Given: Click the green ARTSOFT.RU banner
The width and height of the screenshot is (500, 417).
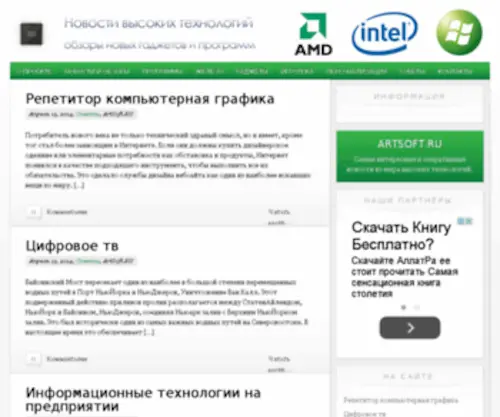Looking at the screenshot, I should pos(410,156).
